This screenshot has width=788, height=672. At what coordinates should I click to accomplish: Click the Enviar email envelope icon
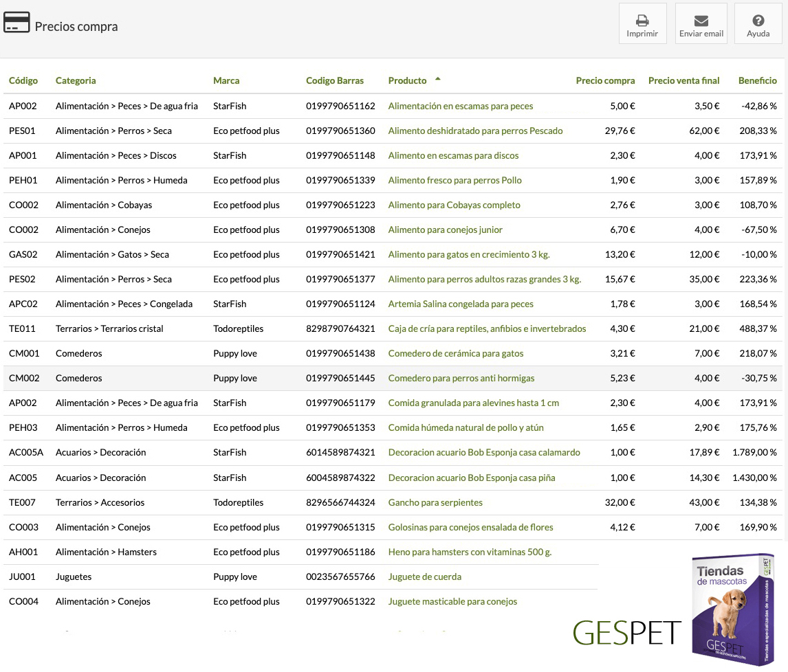[701, 21]
